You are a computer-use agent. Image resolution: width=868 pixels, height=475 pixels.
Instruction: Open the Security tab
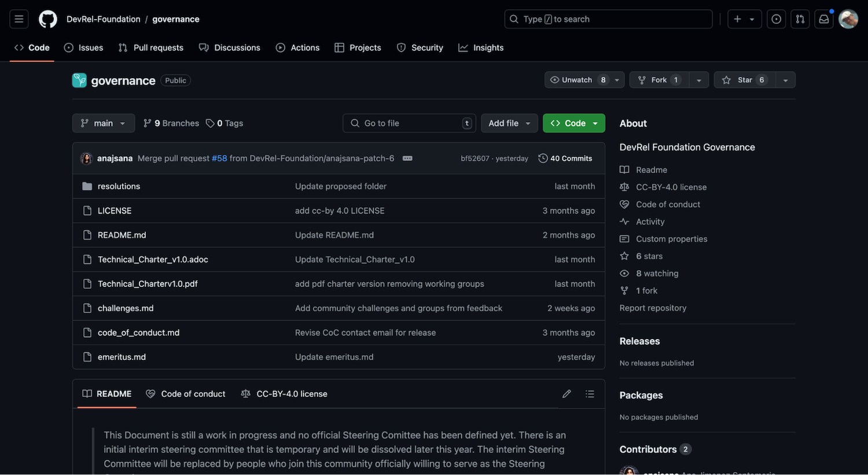(420, 47)
